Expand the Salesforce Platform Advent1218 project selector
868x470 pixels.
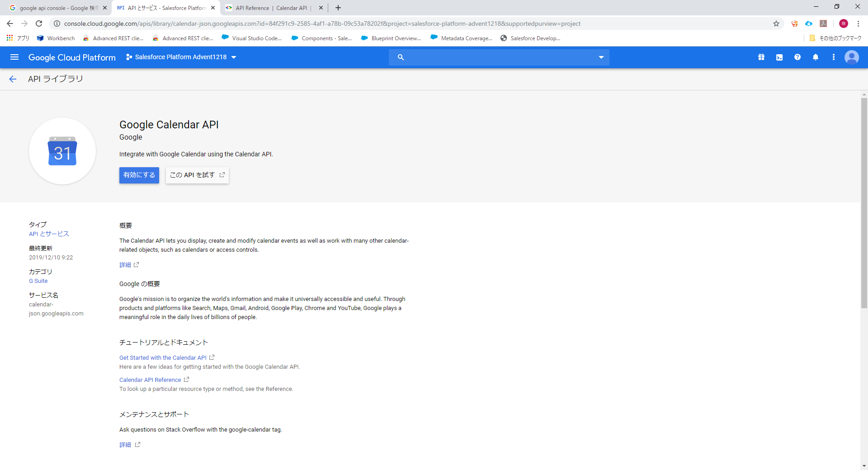(181, 57)
